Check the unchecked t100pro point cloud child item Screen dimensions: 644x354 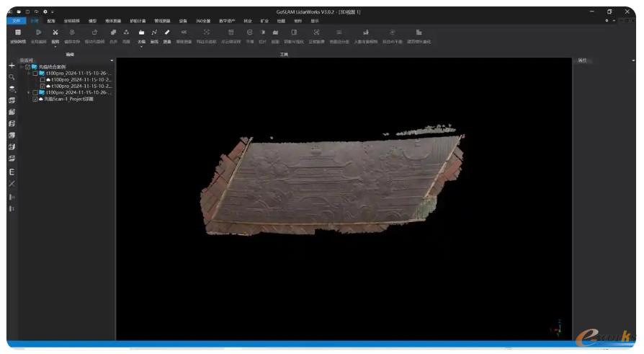[x=43, y=80]
